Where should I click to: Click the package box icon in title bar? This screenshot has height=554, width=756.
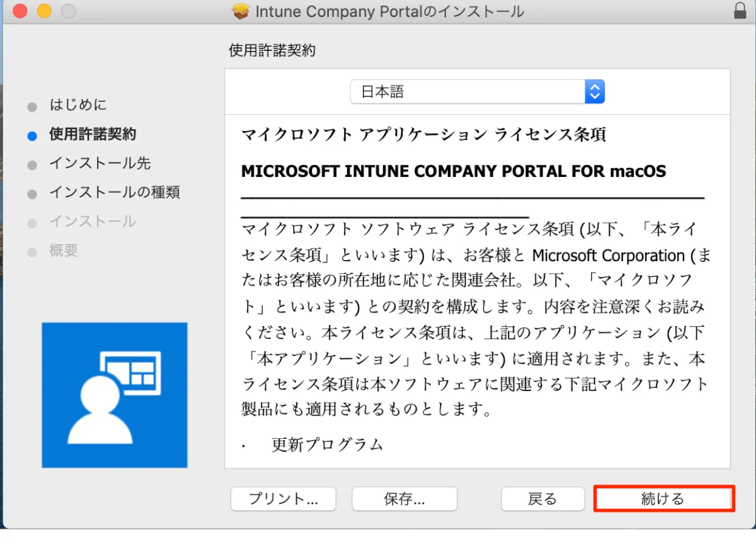[x=241, y=11]
